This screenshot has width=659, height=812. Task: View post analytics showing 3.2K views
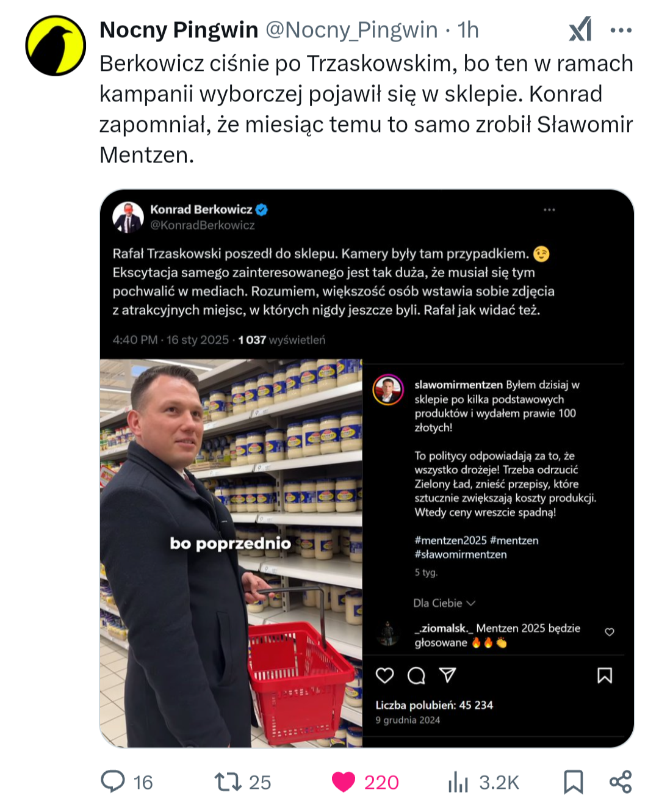(x=458, y=782)
